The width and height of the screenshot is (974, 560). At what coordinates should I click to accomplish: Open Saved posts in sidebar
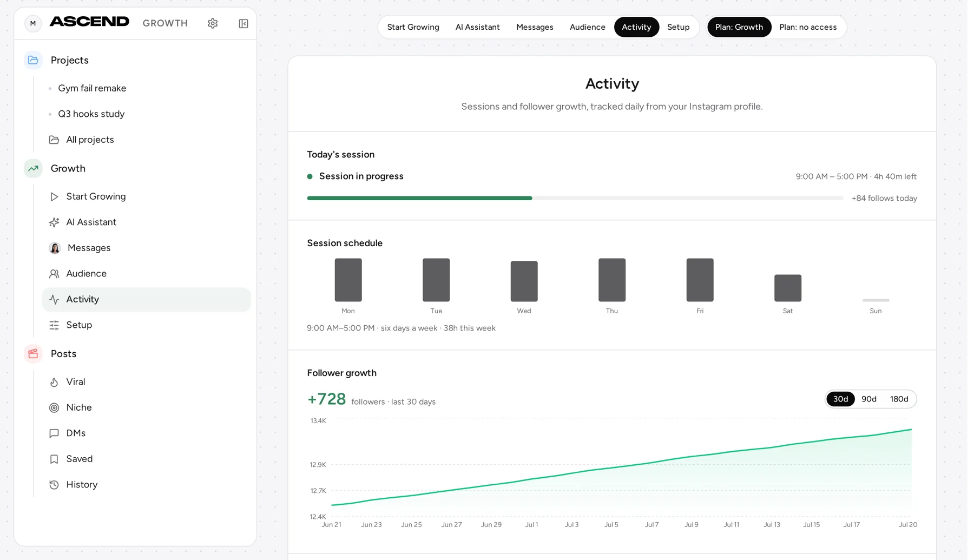pyautogui.click(x=147, y=459)
